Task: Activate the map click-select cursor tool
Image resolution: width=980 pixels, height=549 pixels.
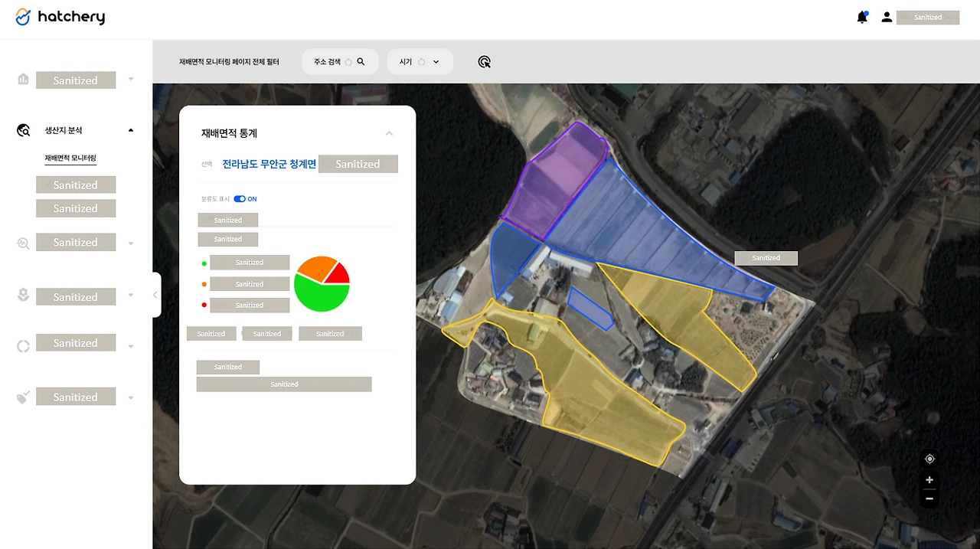Action: coord(484,62)
